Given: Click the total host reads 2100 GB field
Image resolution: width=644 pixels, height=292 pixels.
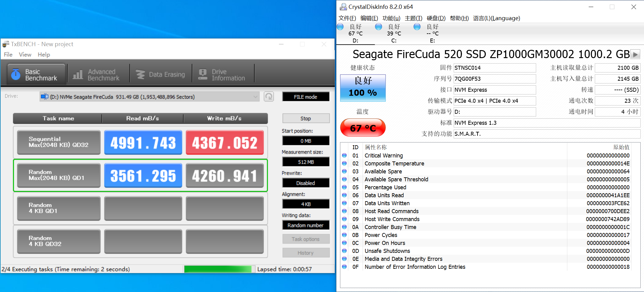Looking at the screenshot, I should coord(617,68).
